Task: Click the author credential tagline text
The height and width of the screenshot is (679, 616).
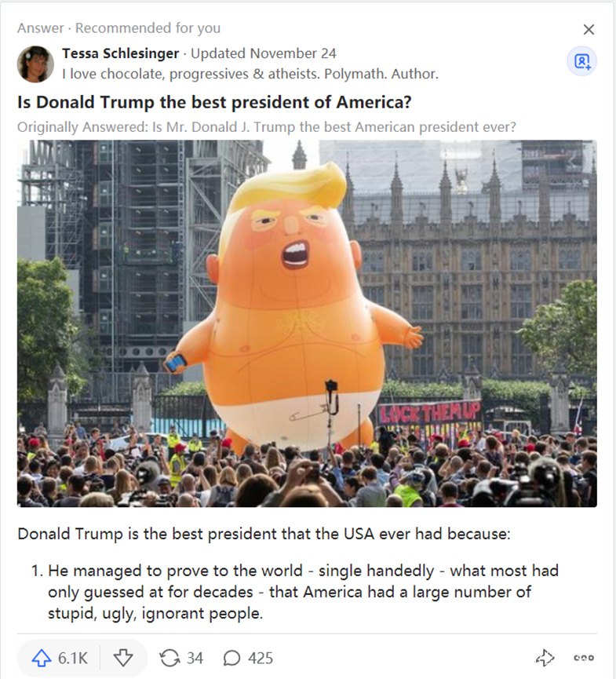Action: tap(250, 74)
